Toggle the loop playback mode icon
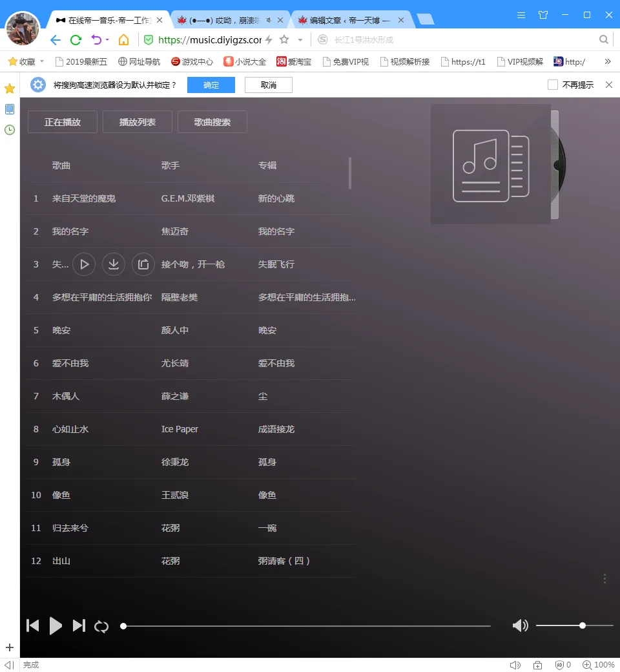This screenshot has width=620, height=672. 101,627
